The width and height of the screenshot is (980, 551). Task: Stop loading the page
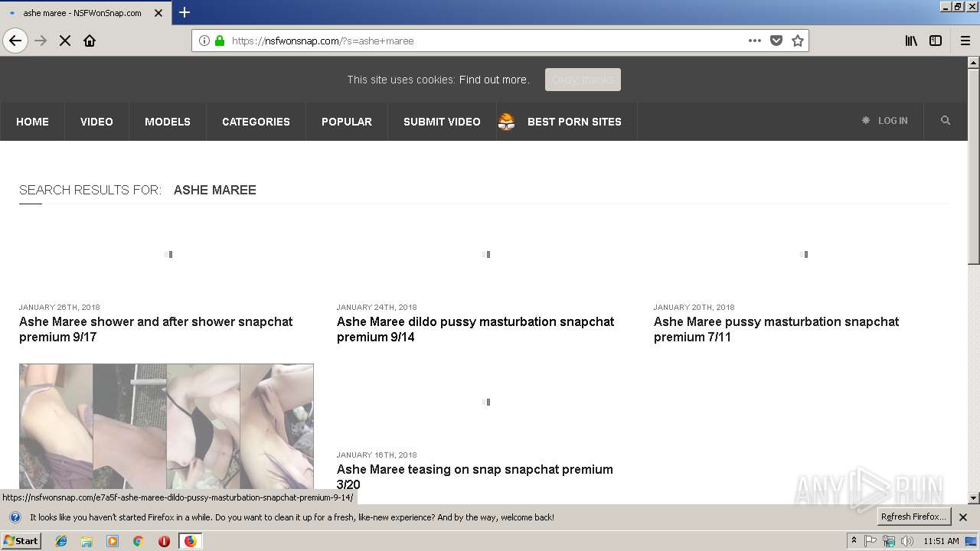click(65, 41)
